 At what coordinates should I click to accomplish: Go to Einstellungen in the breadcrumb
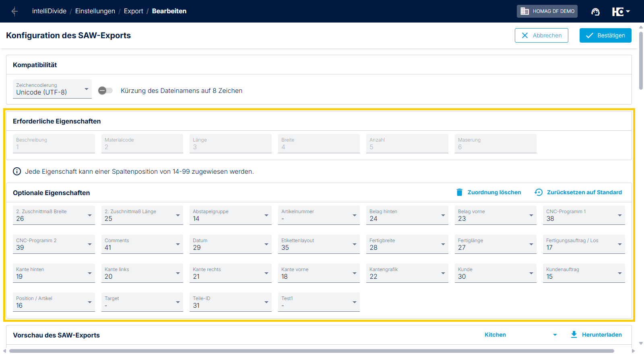point(95,11)
